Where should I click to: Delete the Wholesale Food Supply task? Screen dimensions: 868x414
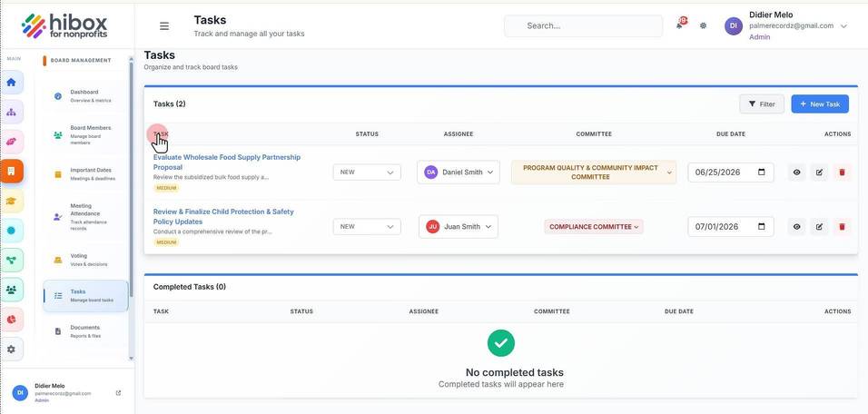[842, 172]
